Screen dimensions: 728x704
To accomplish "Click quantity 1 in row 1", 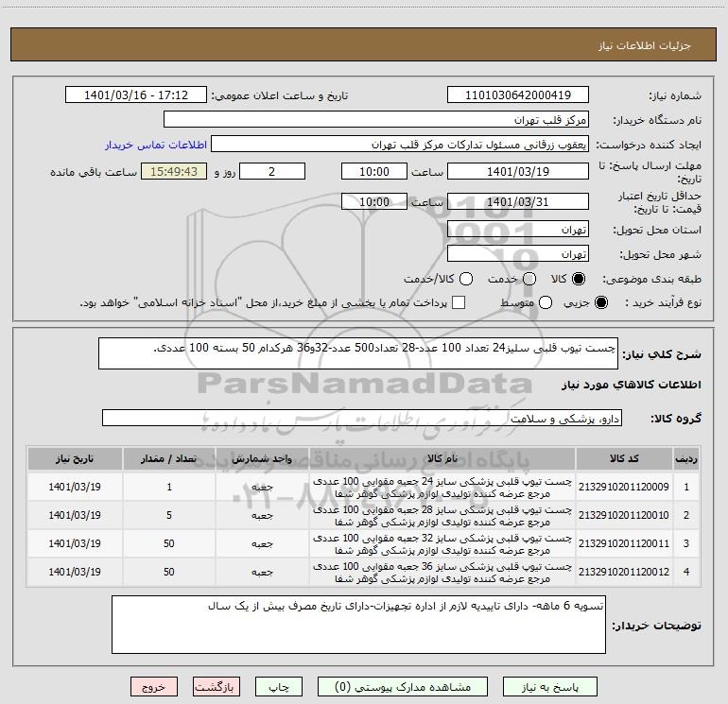I will [x=169, y=487].
